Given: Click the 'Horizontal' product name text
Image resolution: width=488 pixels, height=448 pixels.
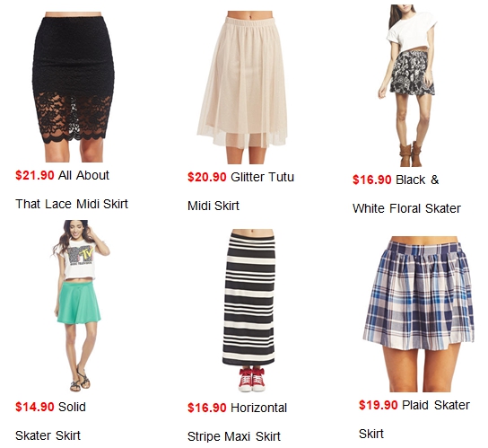Looking at the screenshot, I should point(259,408).
